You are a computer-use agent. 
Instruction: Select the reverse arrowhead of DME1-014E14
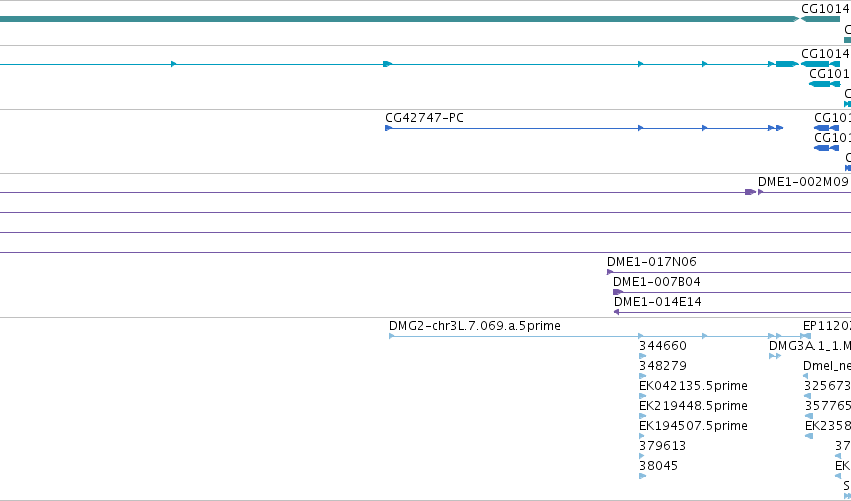[x=617, y=312]
